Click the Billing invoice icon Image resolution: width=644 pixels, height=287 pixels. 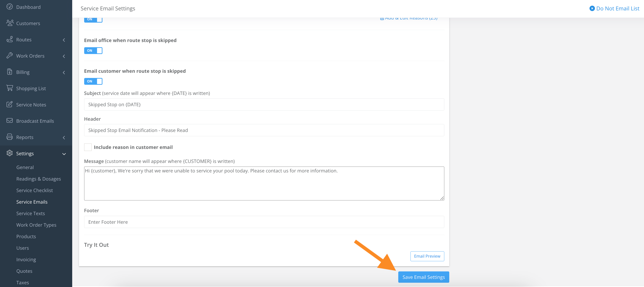9,72
